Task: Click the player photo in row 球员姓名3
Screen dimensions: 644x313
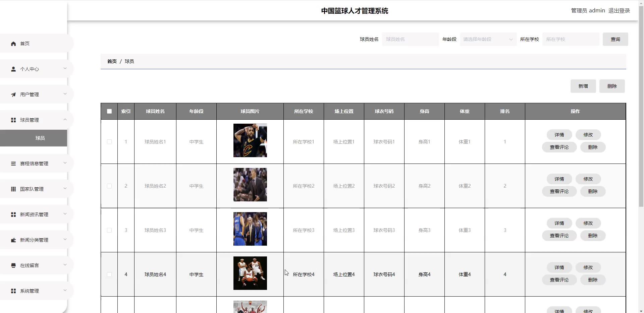Action: tap(250, 229)
